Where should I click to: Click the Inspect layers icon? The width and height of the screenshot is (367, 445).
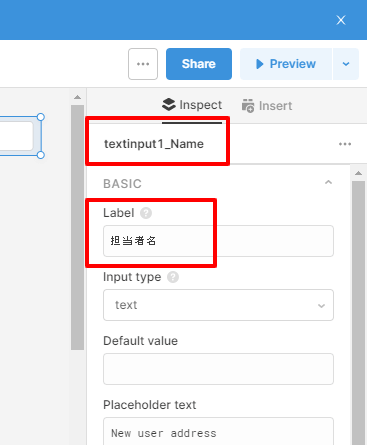tap(169, 105)
